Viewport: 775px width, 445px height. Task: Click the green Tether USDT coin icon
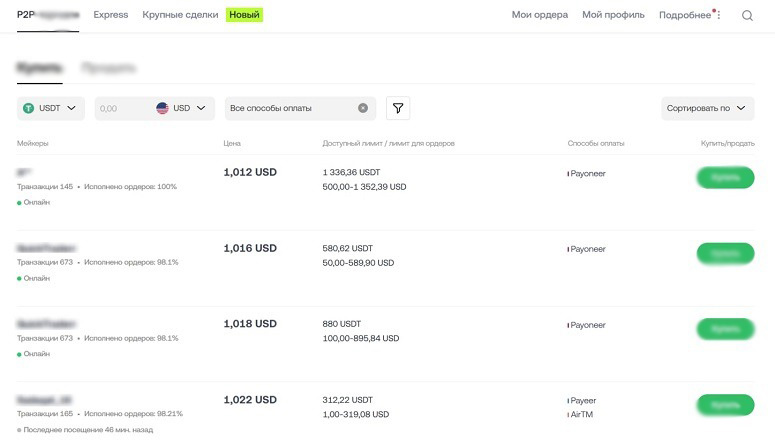pos(28,108)
